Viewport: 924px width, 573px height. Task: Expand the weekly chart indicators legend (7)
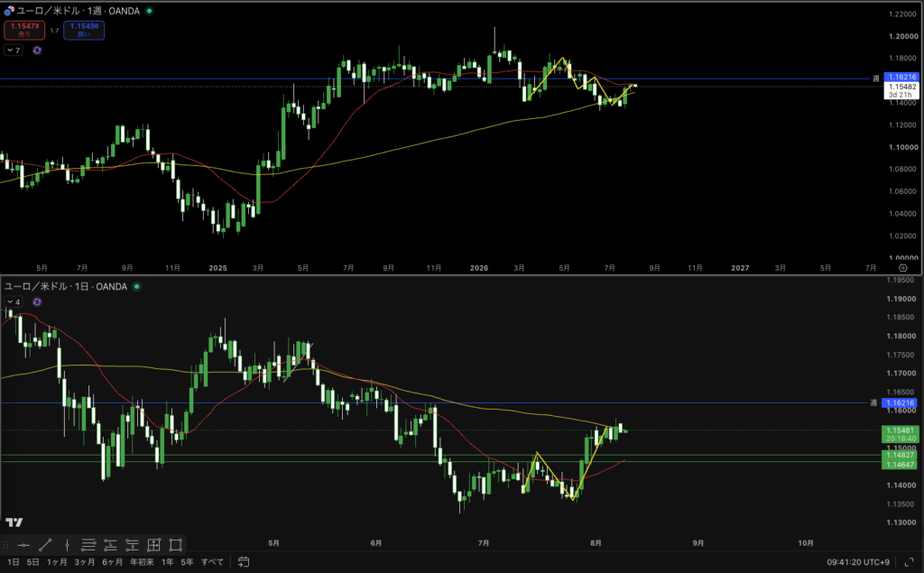pos(14,51)
